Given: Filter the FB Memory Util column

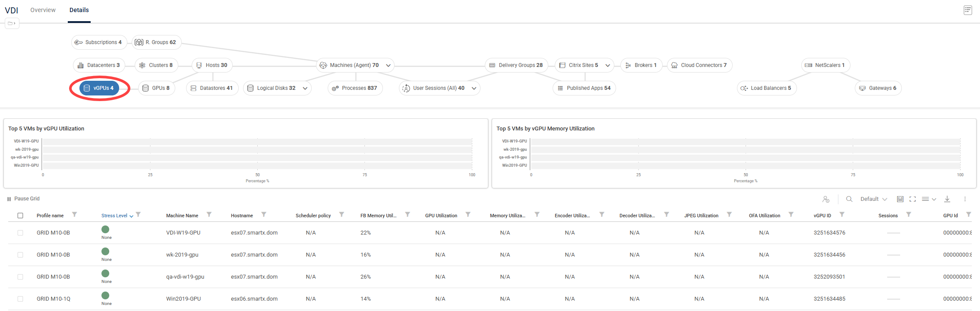Looking at the screenshot, I should (x=408, y=214).
